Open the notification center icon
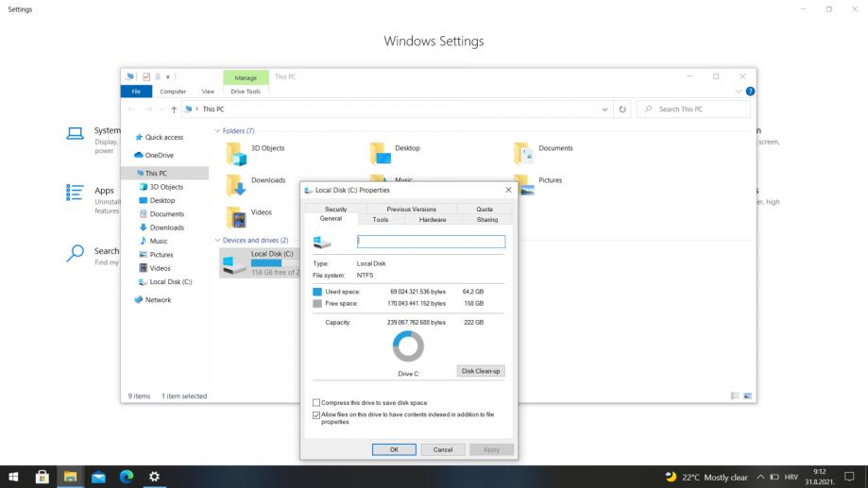 (850, 477)
